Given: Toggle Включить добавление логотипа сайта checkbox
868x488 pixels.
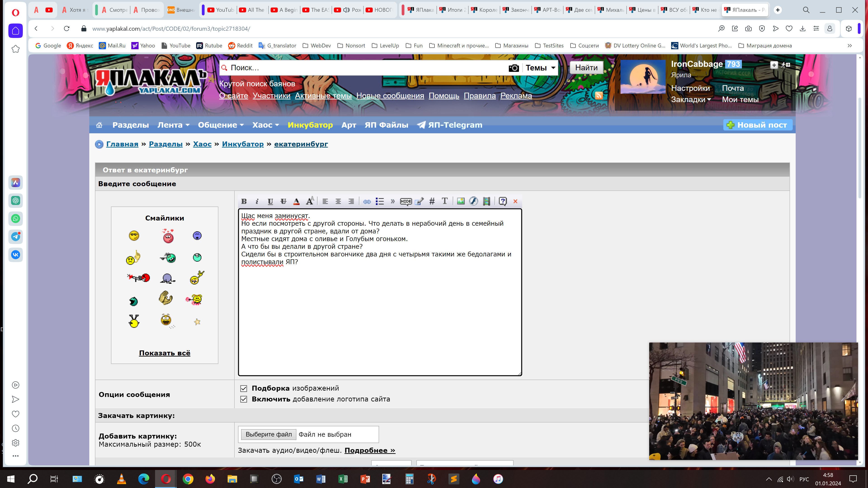Looking at the screenshot, I should pos(244,399).
